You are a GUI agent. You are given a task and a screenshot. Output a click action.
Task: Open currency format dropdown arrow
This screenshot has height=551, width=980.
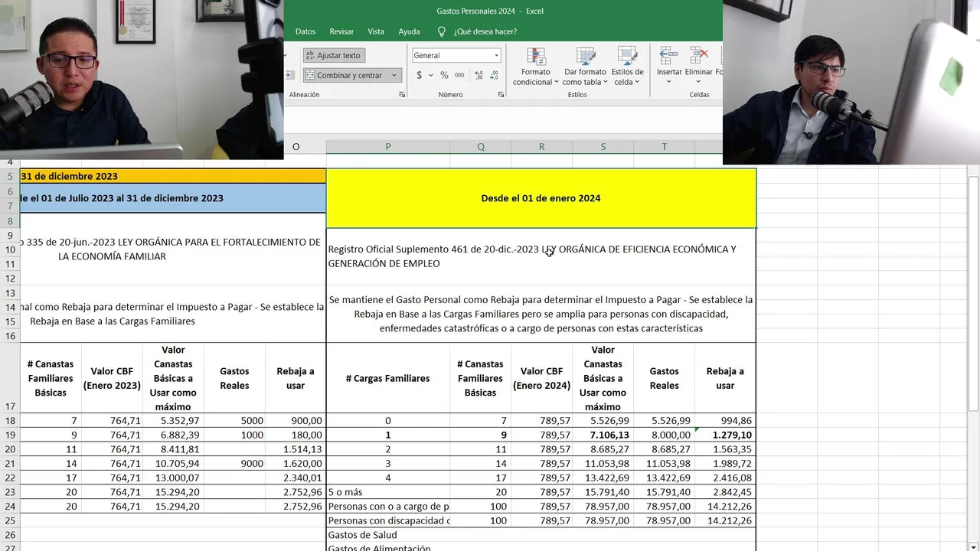(430, 75)
